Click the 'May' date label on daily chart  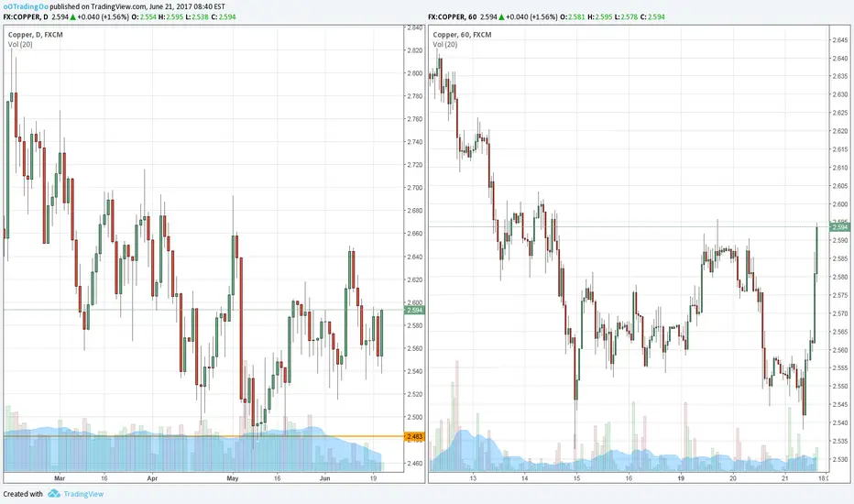pos(233,478)
